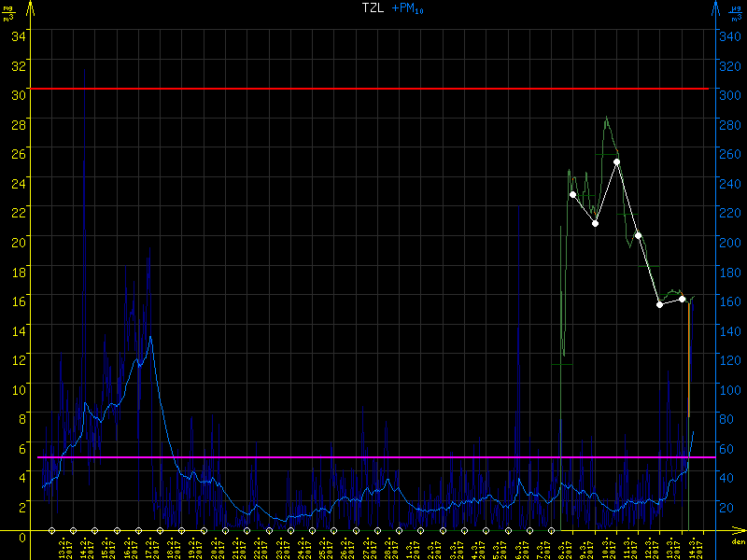Click the 17.2.2017 date label
Image resolution: width=747 pixels, height=560 pixels.
coord(150,546)
